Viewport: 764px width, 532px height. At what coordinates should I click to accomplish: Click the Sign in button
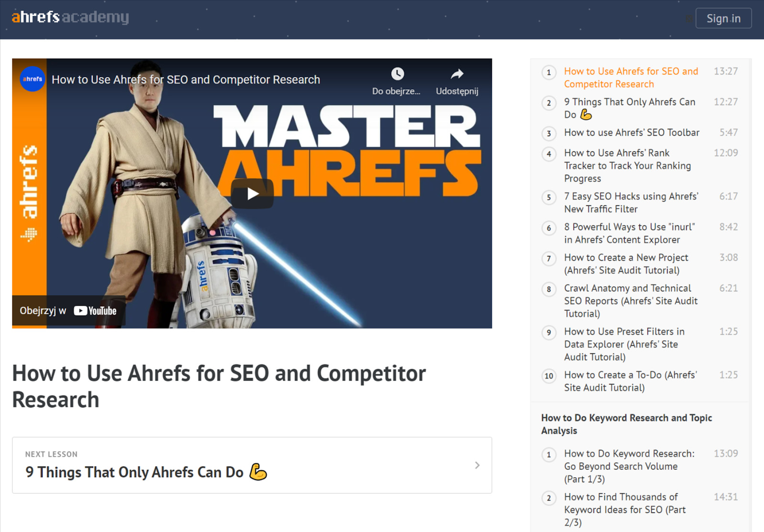point(723,18)
